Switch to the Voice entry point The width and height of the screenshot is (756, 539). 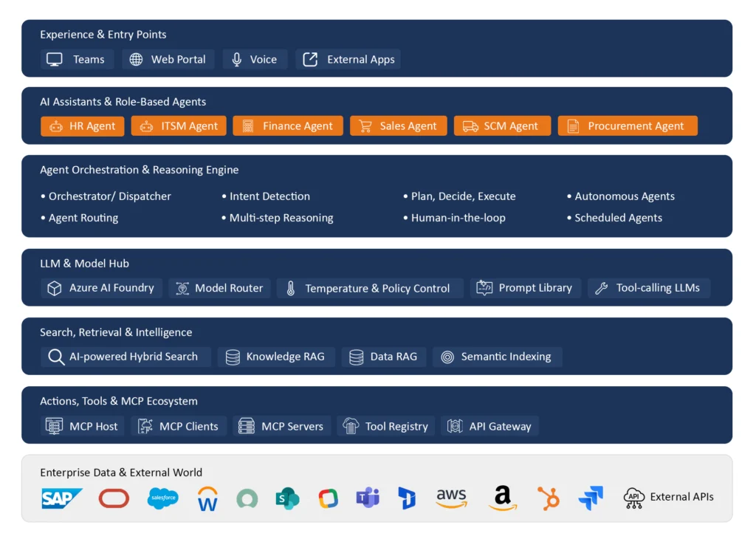tap(255, 59)
